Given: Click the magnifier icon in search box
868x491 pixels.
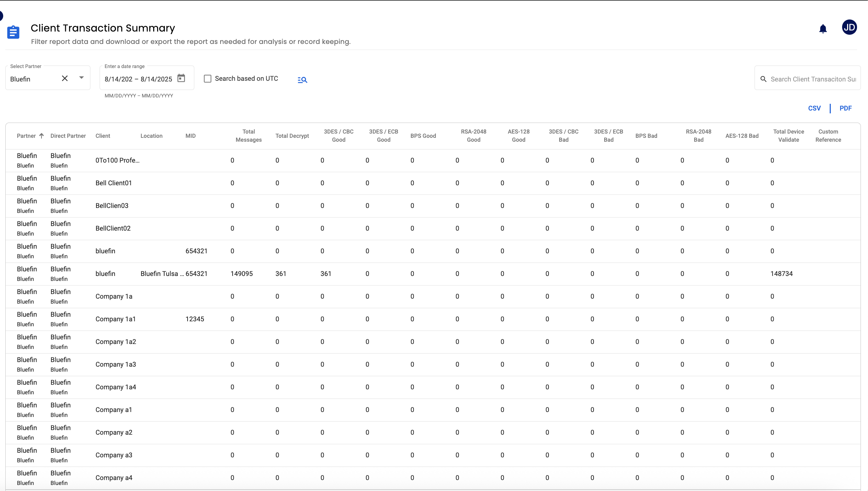Looking at the screenshot, I should (763, 79).
